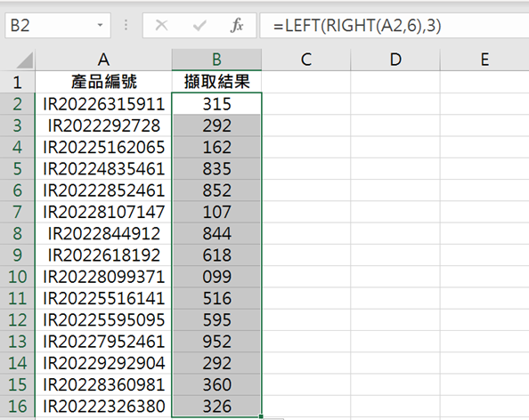
Task: Select row 5 header
Action: 17,168
